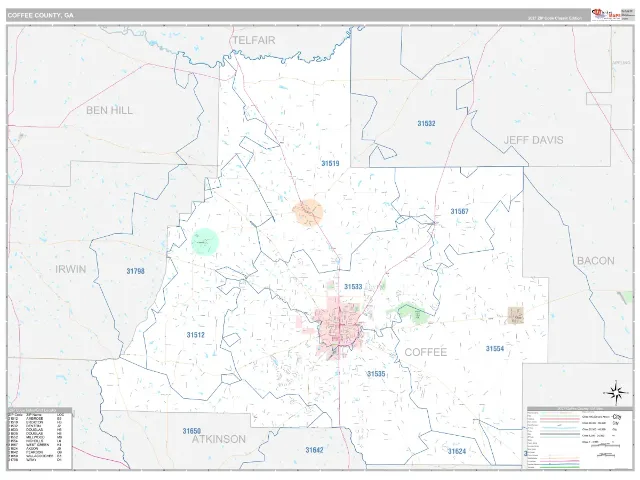
Task: Click the ZIP code index table
Action: pos(40,438)
